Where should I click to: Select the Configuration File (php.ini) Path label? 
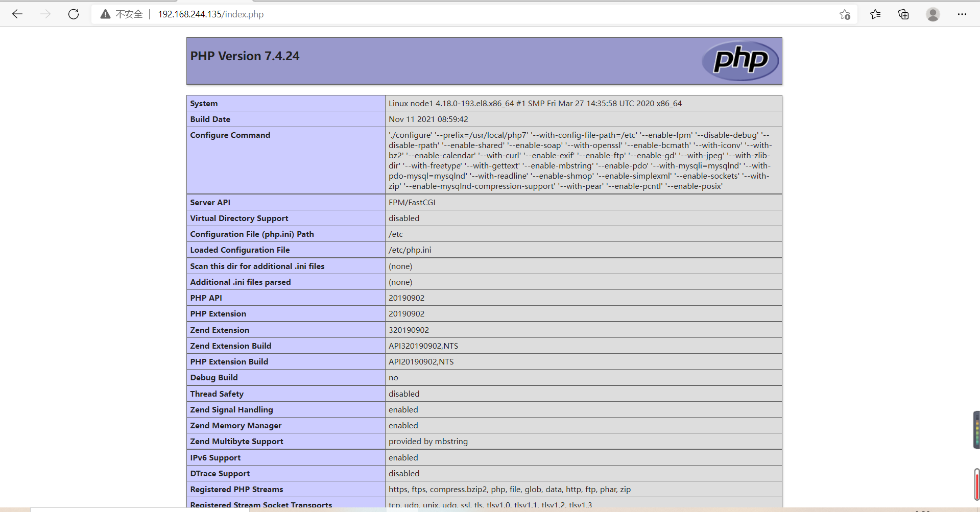pos(252,234)
